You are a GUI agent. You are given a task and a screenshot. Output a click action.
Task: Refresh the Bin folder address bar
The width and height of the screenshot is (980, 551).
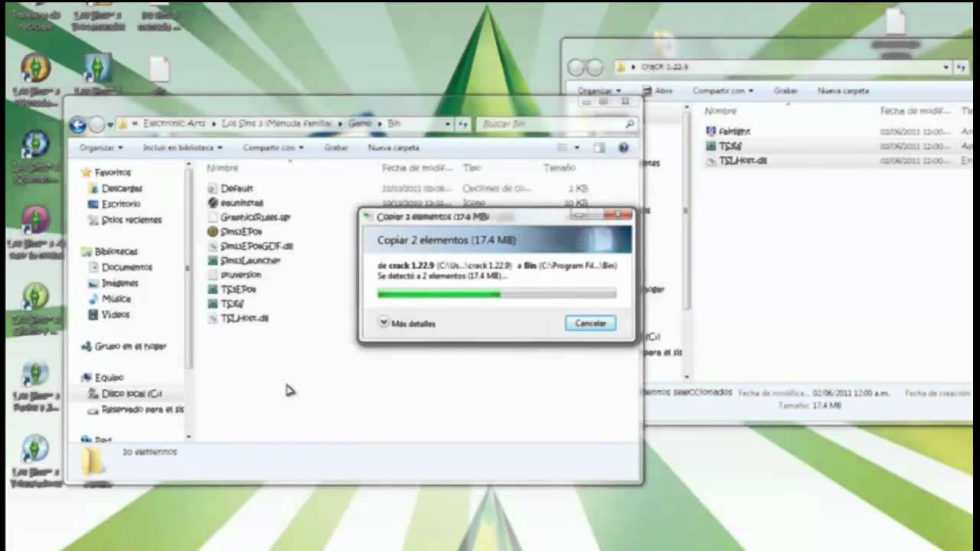pyautogui.click(x=463, y=123)
